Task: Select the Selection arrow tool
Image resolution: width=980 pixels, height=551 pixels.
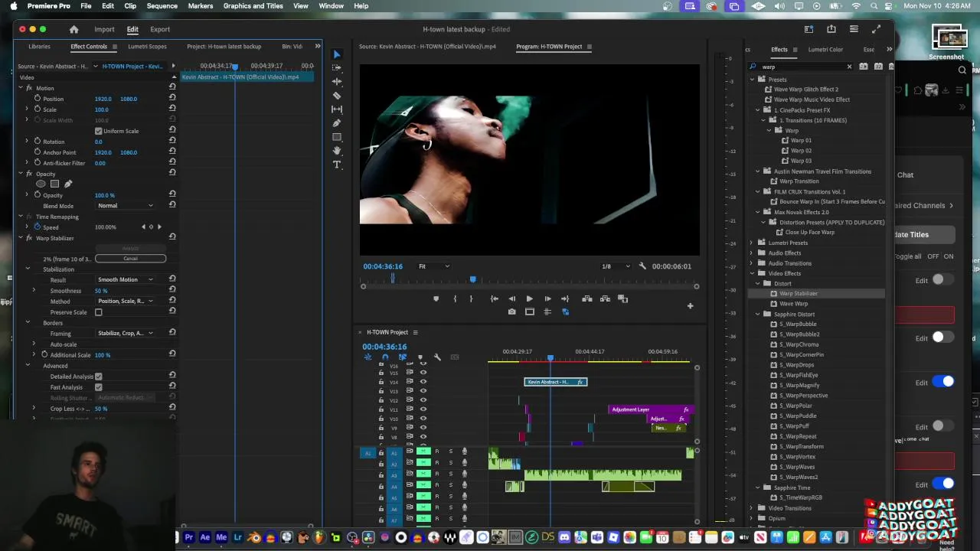Action: click(336, 54)
